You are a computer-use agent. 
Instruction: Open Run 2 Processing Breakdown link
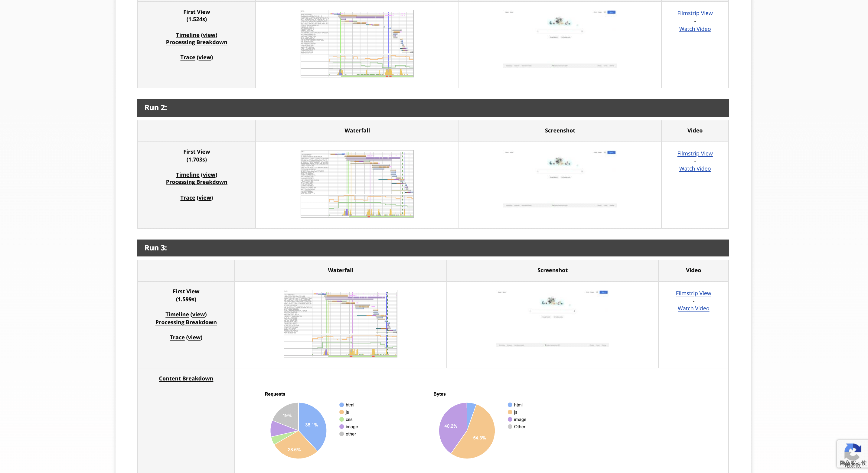197,182
